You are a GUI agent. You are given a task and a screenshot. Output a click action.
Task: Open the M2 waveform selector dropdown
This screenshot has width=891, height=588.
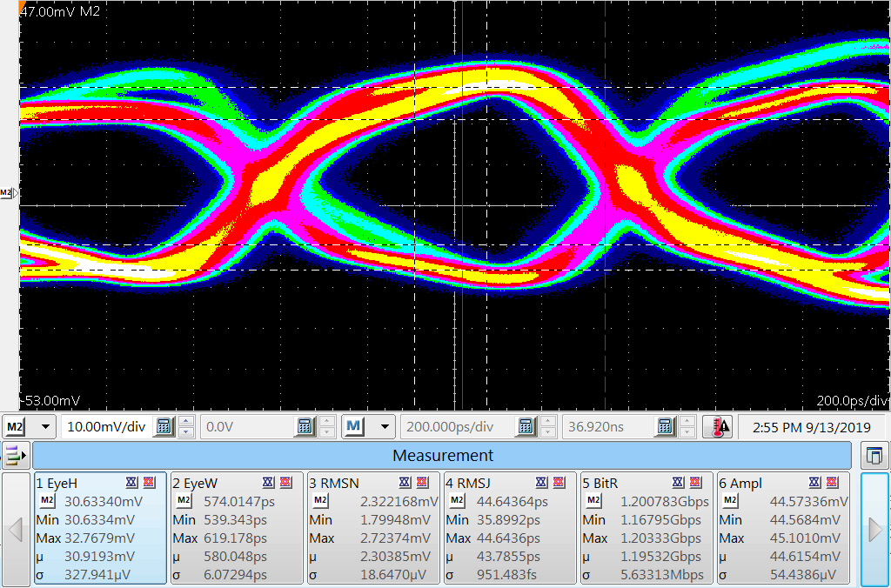pyautogui.click(x=45, y=426)
